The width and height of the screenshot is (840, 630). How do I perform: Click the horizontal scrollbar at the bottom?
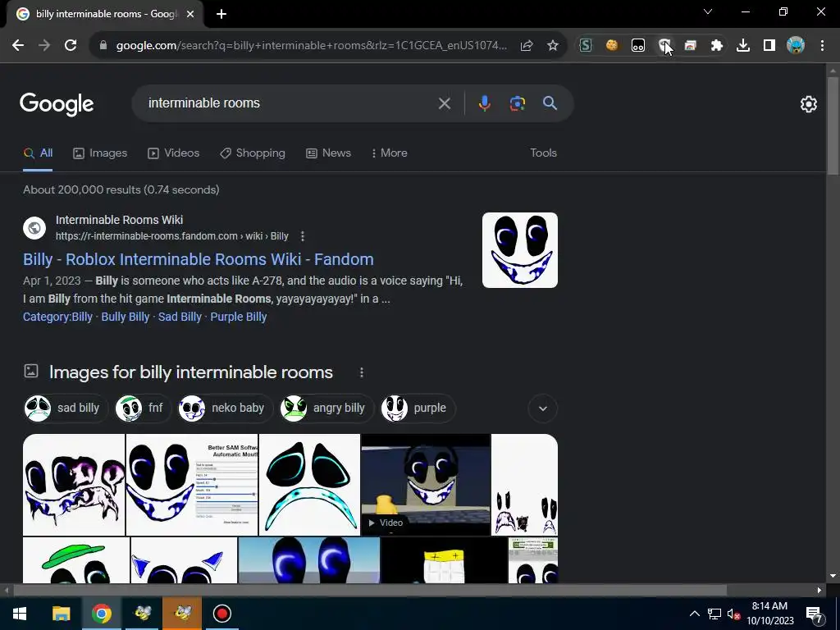(370, 591)
